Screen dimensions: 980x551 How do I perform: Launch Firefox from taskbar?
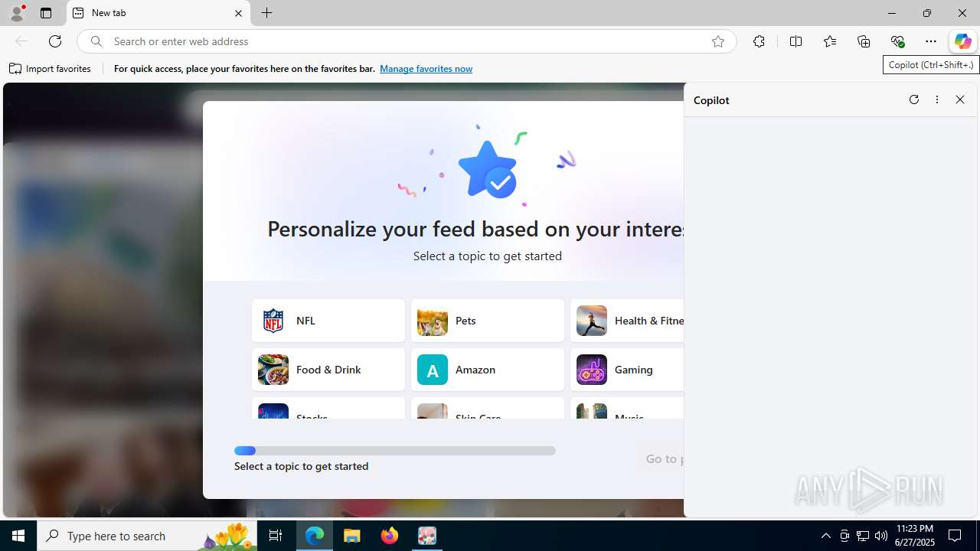pos(390,536)
